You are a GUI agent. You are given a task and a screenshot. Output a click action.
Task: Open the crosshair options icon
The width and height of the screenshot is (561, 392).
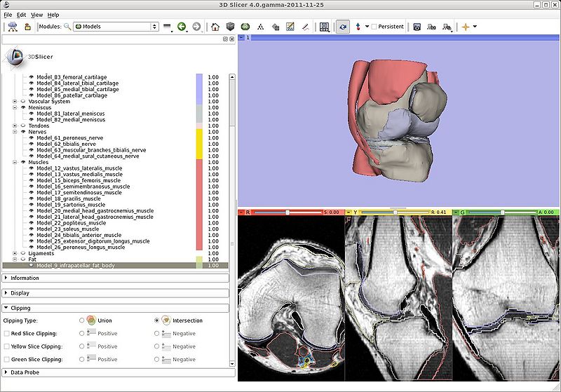(x=465, y=27)
